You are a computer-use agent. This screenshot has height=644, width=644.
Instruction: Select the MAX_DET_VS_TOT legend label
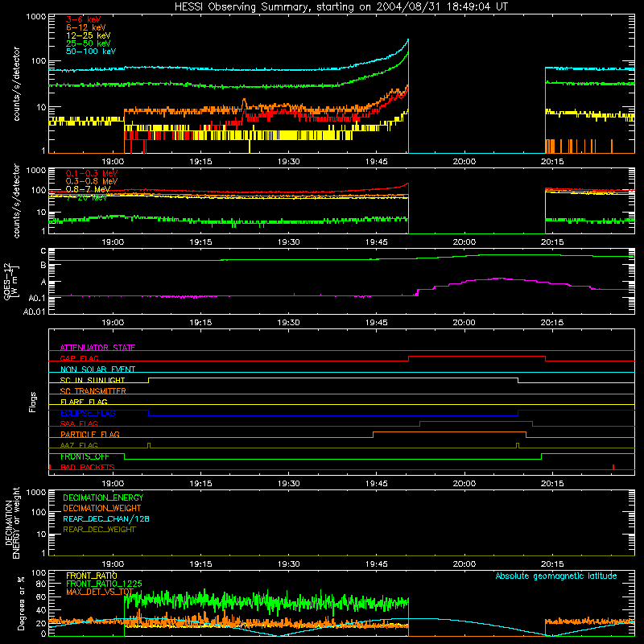point(100,592)
